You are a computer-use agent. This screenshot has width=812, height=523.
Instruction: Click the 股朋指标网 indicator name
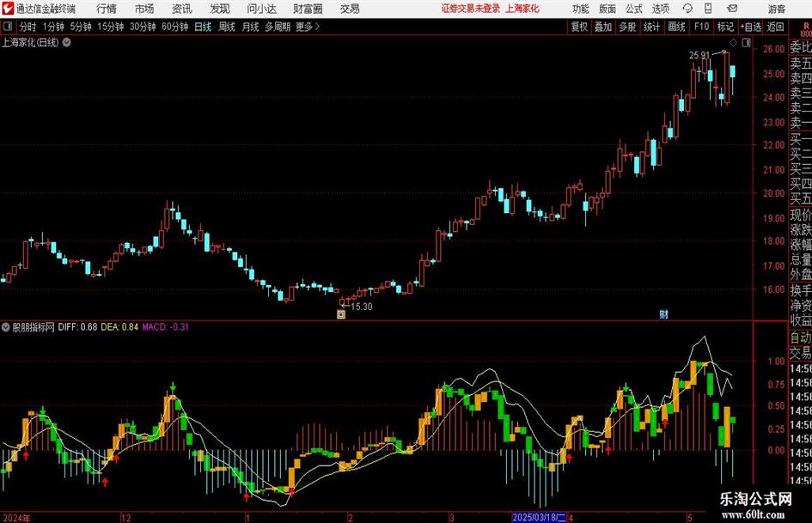(x=34, y=326)
